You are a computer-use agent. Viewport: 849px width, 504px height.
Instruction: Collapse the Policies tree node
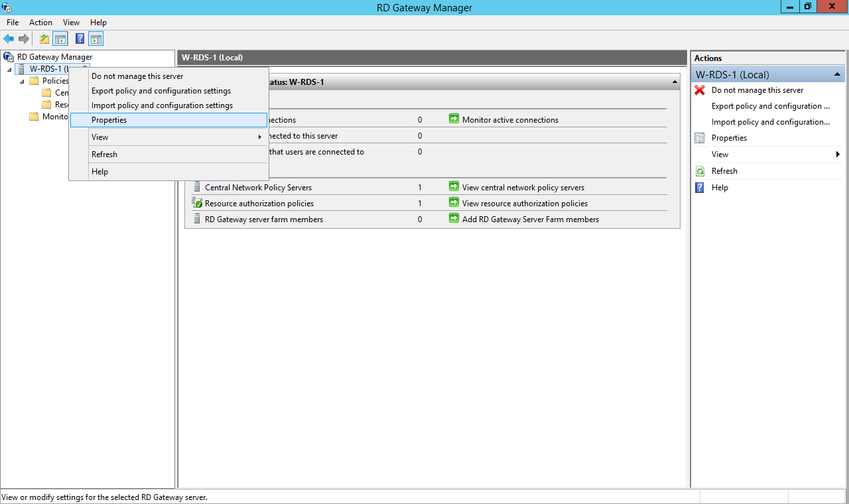tap(22, 81)
